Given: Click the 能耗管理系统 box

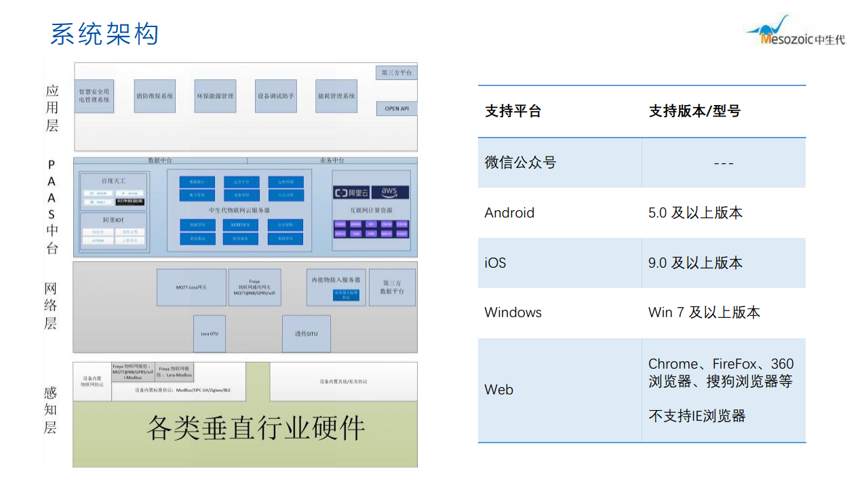Looking at the screenshot, I should pyautogui.click(x=336, y=96).
